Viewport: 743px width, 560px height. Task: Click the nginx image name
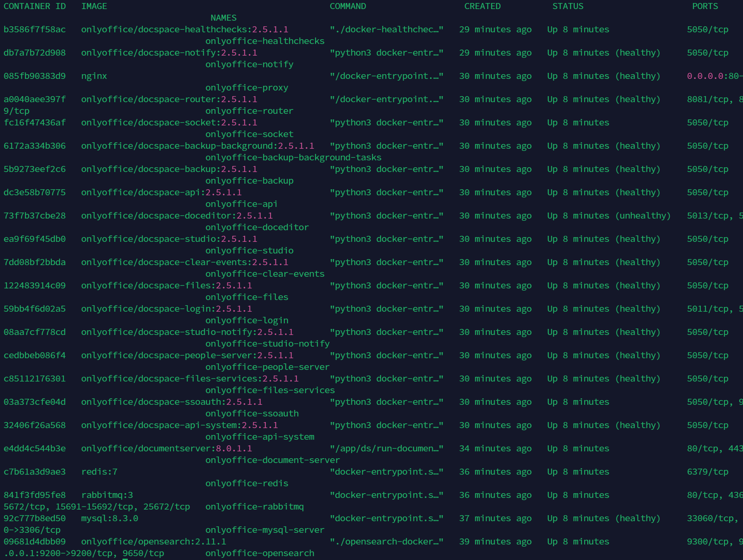point(94,76)
